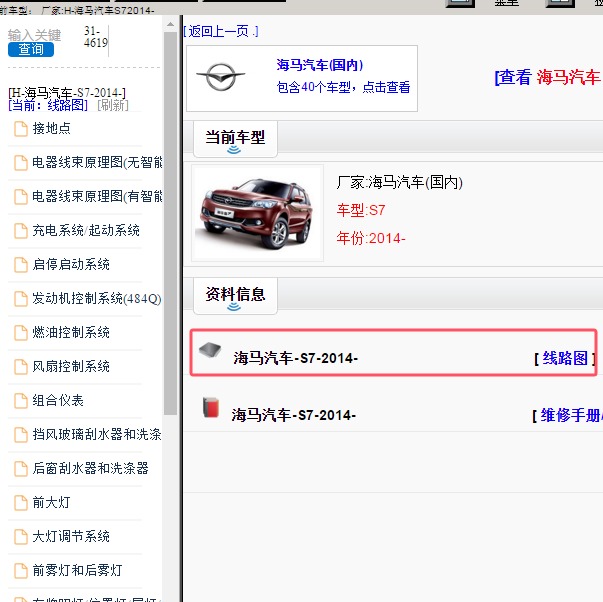Click the sidebar scroll up arrow

(x=170, y=25)
